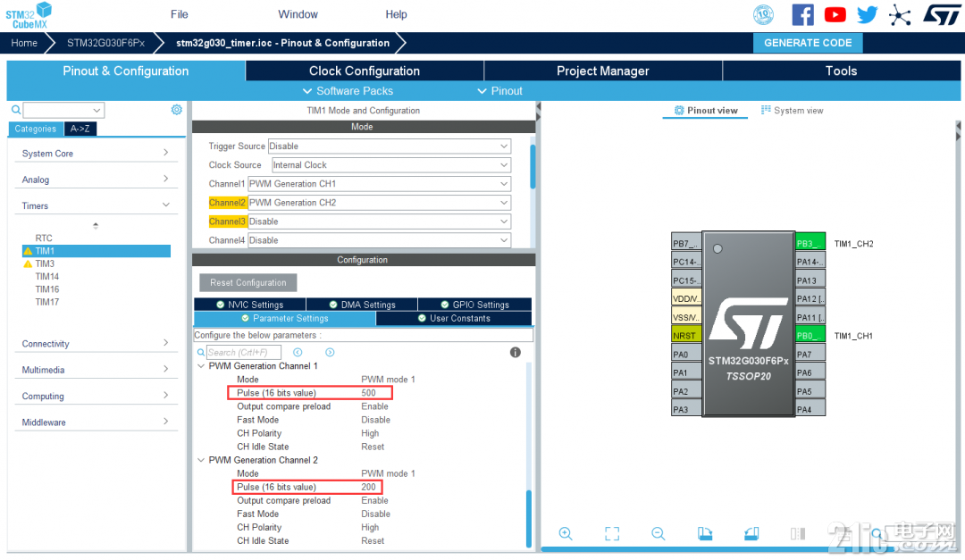Rotate the chip counter-clockwise
The image size is (965, 560).
pos(751,533)
